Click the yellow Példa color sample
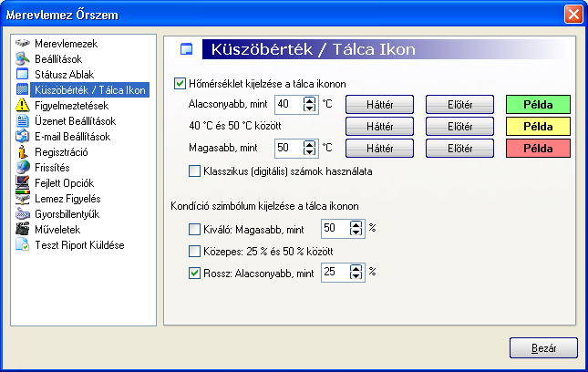 coord(538,126)
